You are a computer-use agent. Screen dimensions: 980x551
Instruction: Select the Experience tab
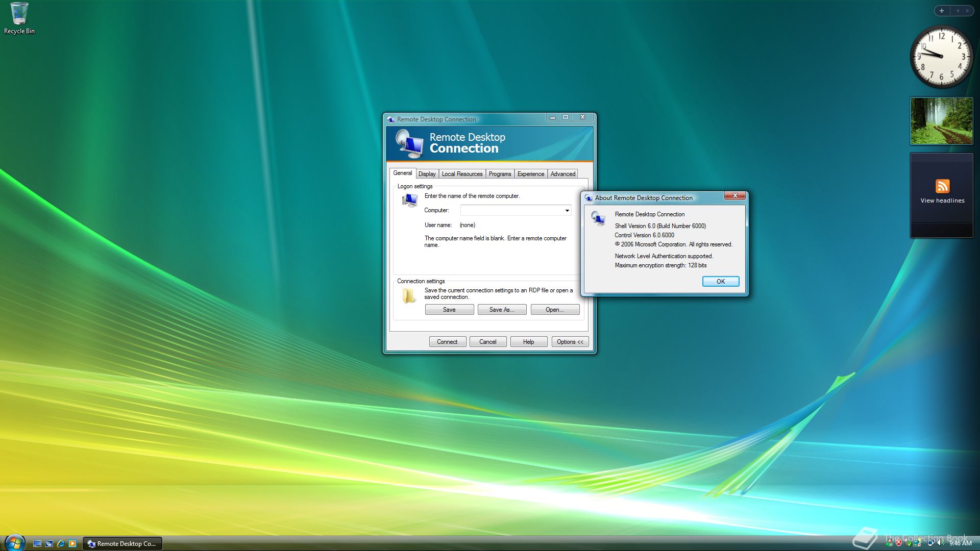click(530, 174)
